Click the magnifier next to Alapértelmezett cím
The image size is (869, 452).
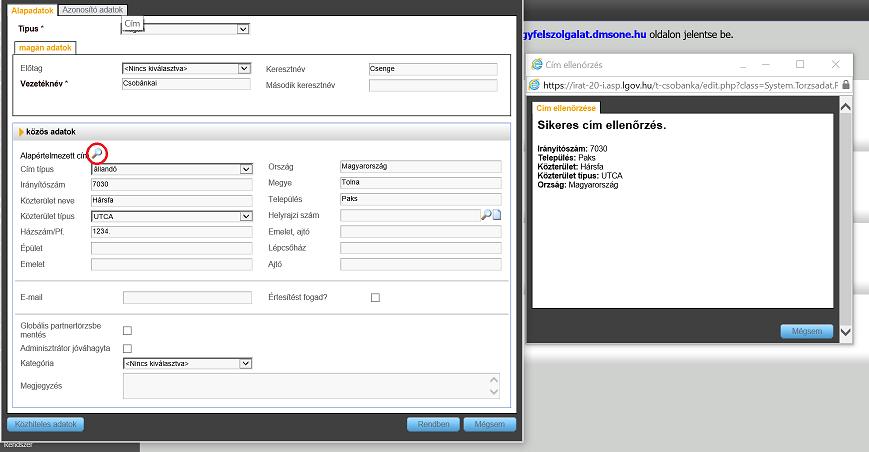[x=97, y=153]
